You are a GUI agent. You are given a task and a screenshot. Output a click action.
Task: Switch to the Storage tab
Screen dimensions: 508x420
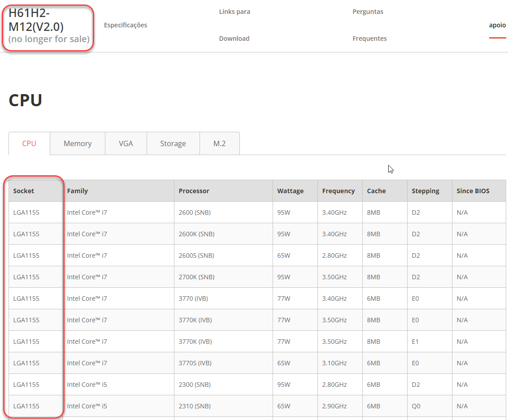[x=173, y=143]
